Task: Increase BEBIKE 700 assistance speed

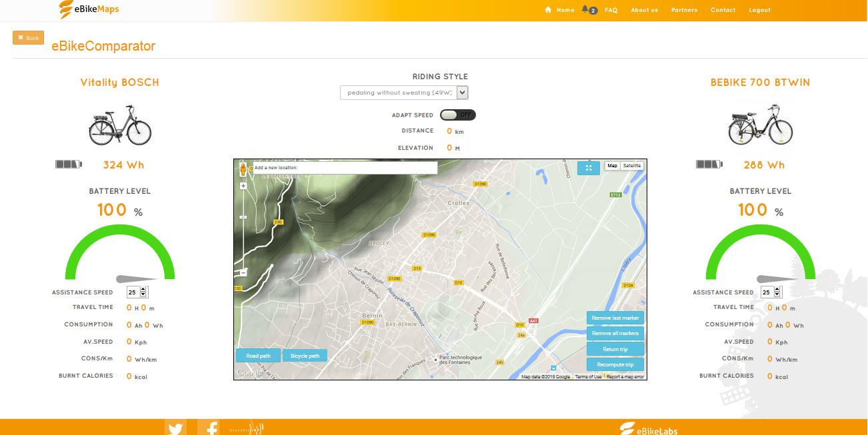Action: coord(778,290)
